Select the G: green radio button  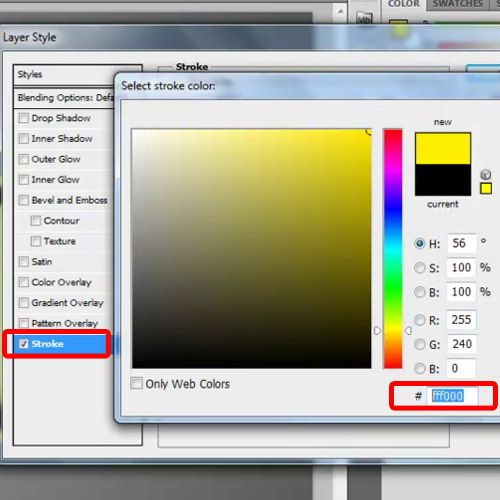click(x=420, y=344)
